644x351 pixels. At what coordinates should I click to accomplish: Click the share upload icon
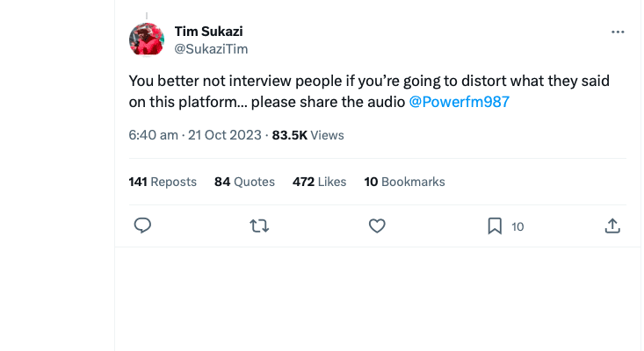tap(613, 226)
